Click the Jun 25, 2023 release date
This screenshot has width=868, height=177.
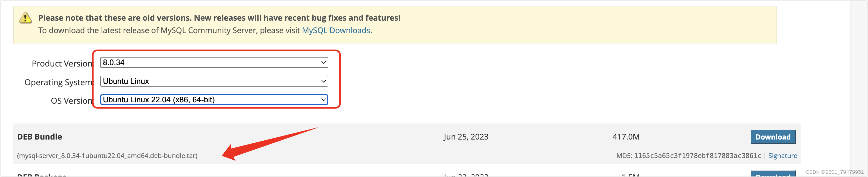click(466, 137)
